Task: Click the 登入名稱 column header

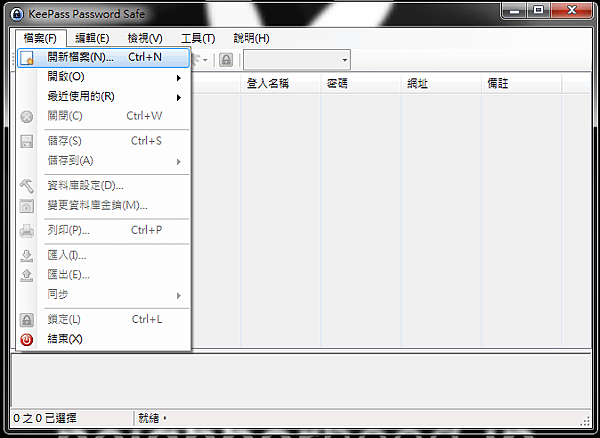Action: (280, 84)
